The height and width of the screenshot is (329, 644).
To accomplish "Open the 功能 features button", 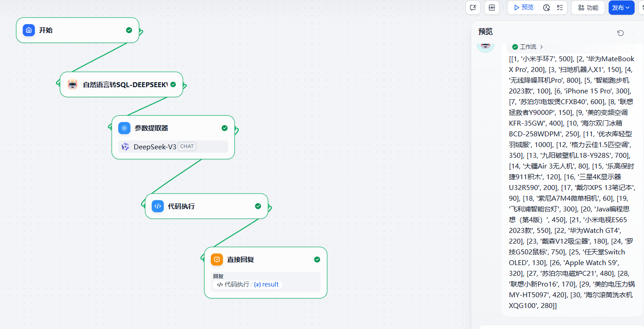I will (x=588, y=8).
